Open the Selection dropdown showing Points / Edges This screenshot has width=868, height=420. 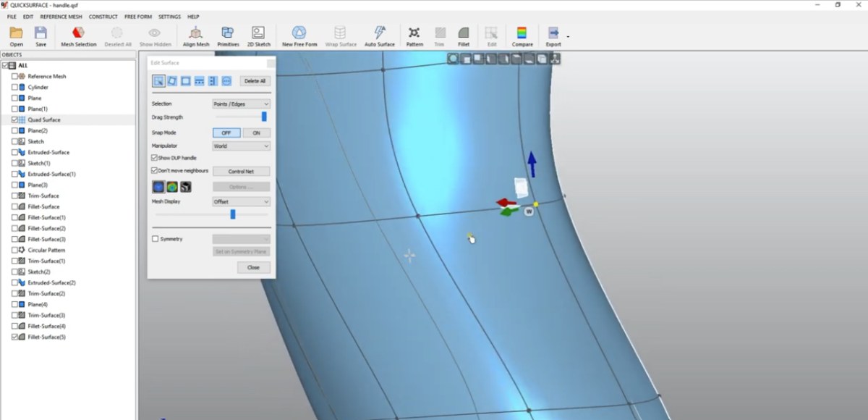241,104
